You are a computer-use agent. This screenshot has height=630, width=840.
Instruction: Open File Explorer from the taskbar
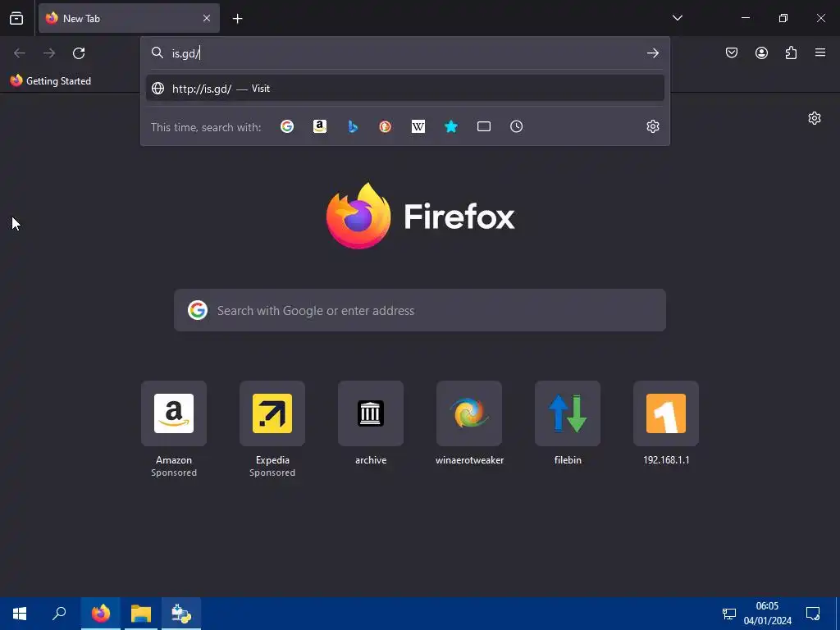(141, 614)
